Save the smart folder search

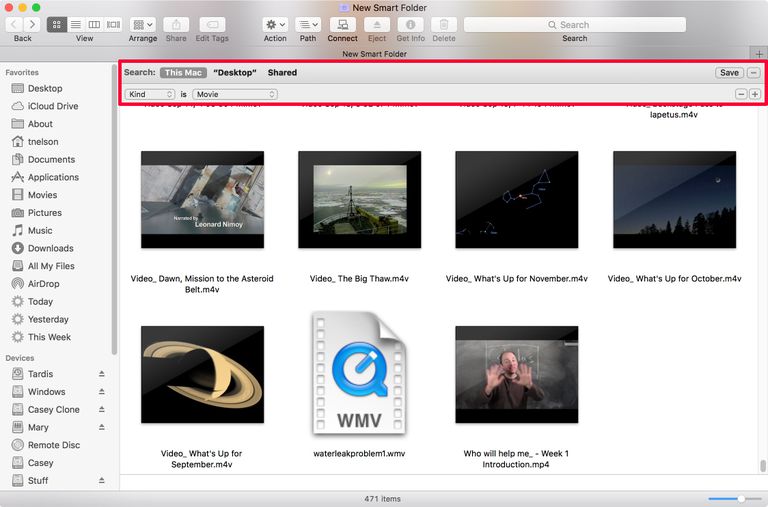[x=729, y=72]
